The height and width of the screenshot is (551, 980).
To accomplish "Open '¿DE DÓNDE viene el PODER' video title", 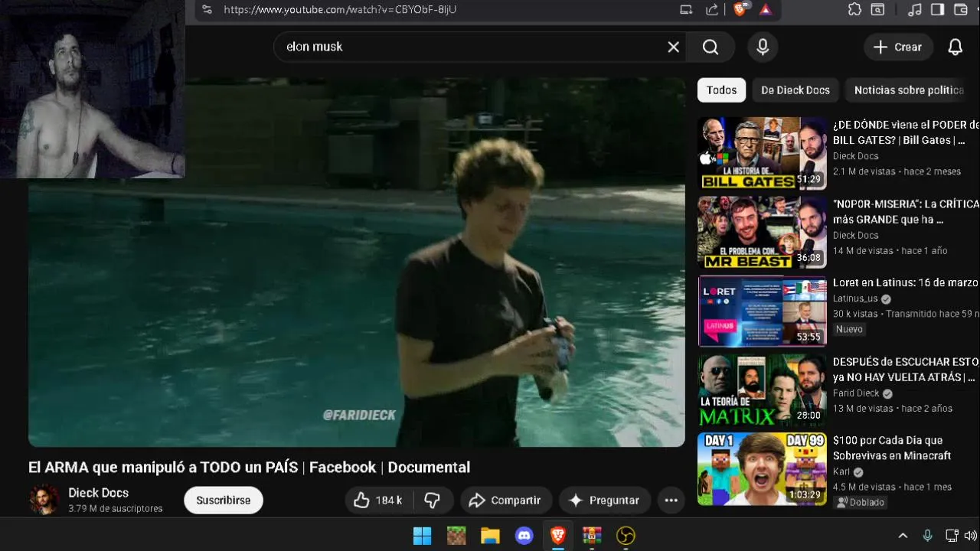I will (x=906, y=132).
